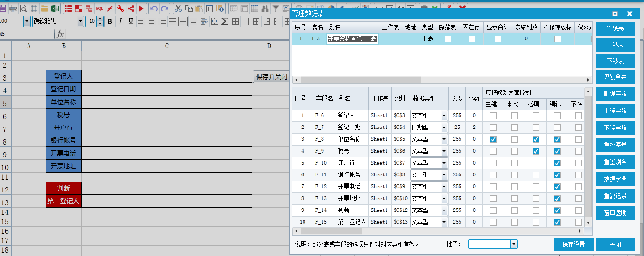Check 显示合计 for table T_3
The width and height of the screenshot is (644, 256).
[x=498, y=39]
